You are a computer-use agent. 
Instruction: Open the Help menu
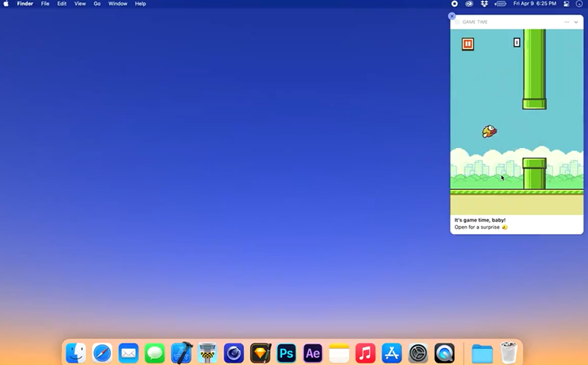(x=140, y=4)
